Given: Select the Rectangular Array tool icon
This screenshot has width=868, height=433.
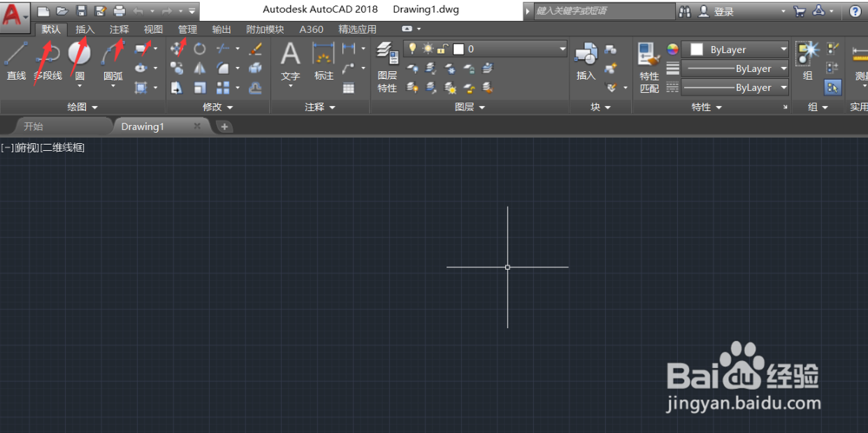Looking at the screenshot, I should click(223, 88).
